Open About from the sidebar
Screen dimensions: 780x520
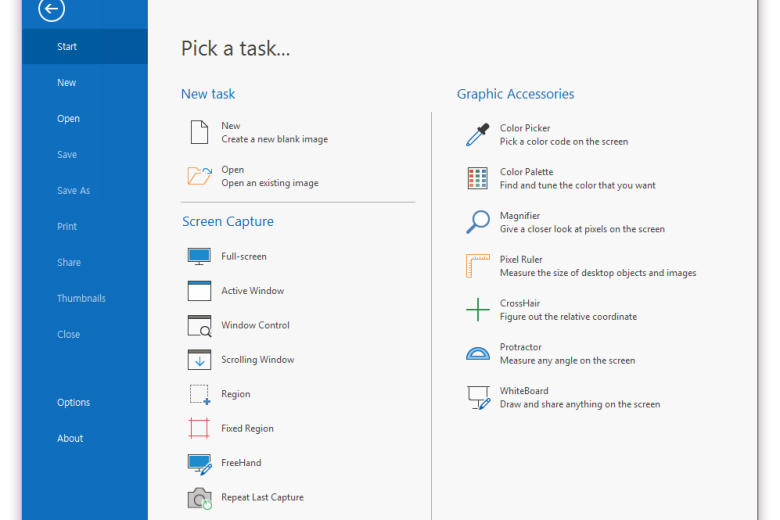70,438
